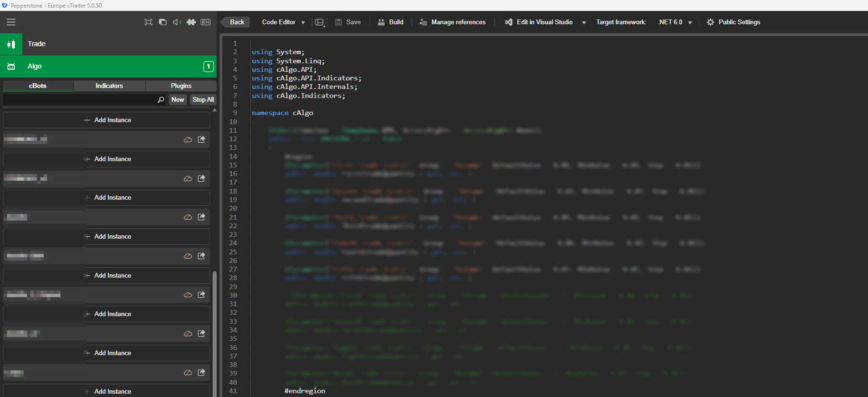868x397 pixels.
Task: Open the plugins puzzle-piece icon
Action: tap(191, 22)
